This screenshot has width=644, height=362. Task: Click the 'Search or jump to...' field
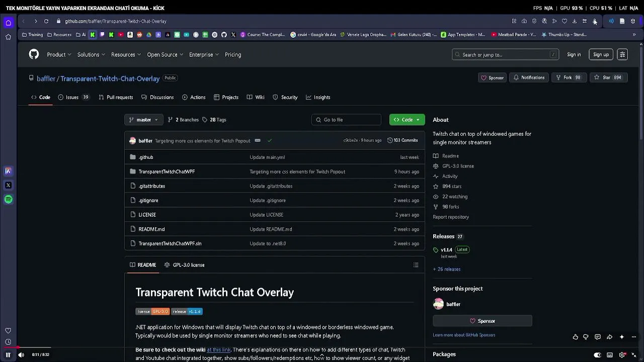(505, 54)
